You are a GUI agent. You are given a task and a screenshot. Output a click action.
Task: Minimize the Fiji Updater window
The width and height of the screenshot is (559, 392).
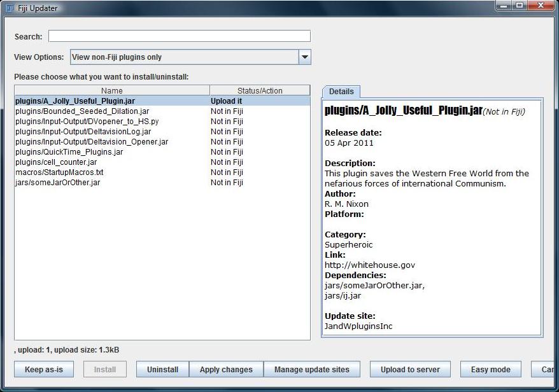pyautogui.click(x=504, y=5)
